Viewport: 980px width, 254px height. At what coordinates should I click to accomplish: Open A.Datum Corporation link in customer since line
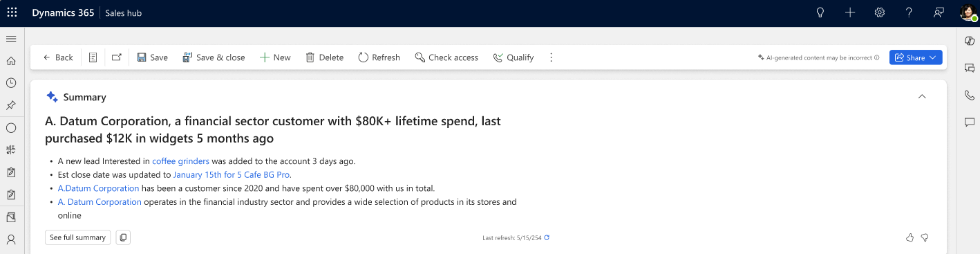pos(98,188)
